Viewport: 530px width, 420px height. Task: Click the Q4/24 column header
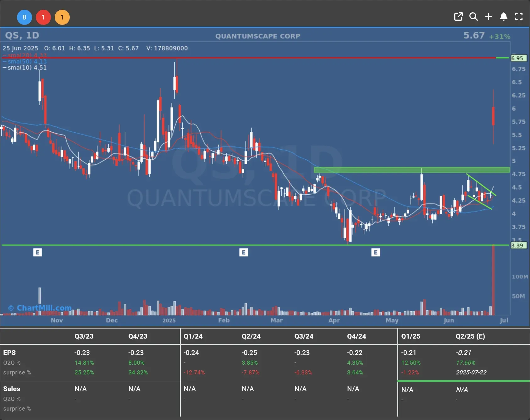coord(356,336)
